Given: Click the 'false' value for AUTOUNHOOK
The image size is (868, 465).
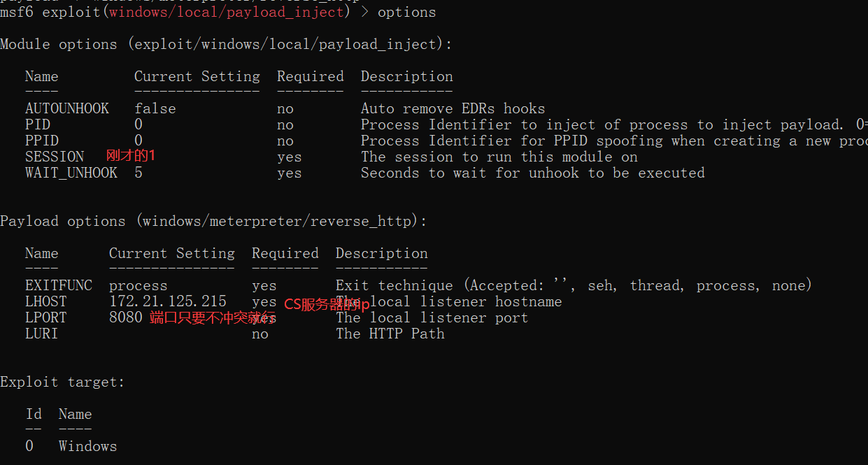Looking at the screenshot, I should (x=155, y=108).
